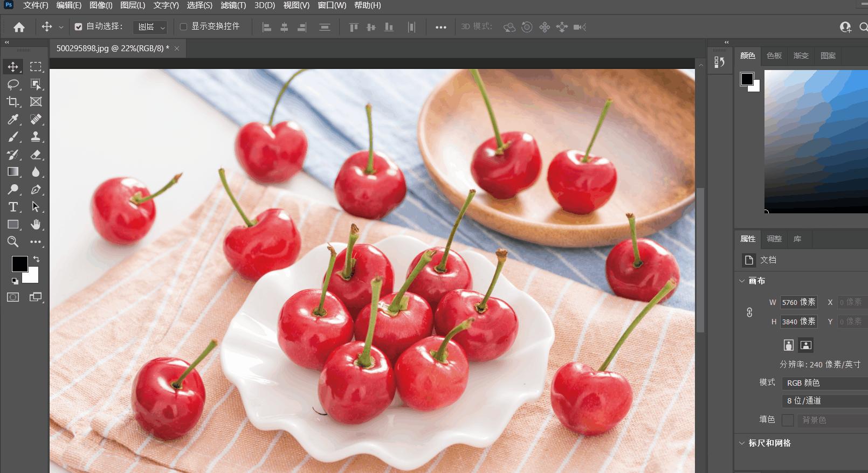Select the Rectangular Marquee tool
Image resolution: width=868 pixels, height=473 pixels.
[x=36, y=67]
